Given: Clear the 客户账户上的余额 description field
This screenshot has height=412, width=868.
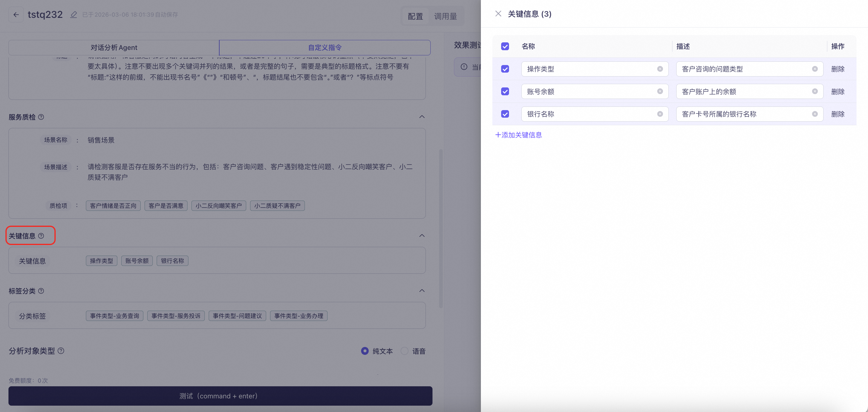Looking at the screenshot, I should click(x=814, y=91).
